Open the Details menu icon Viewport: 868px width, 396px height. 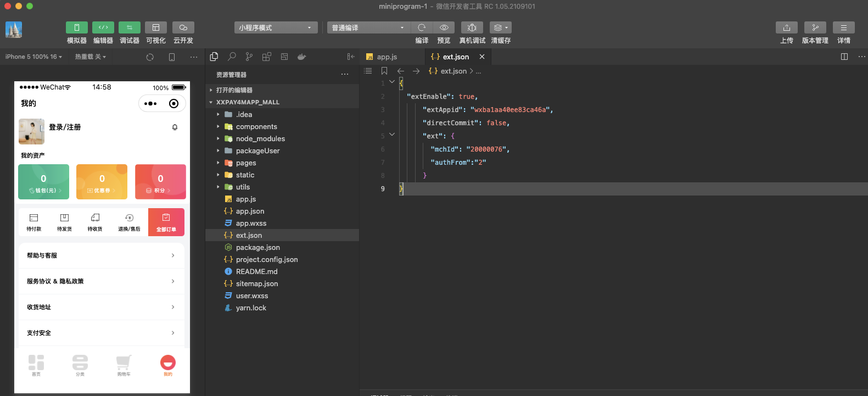[x=844, y=27]
